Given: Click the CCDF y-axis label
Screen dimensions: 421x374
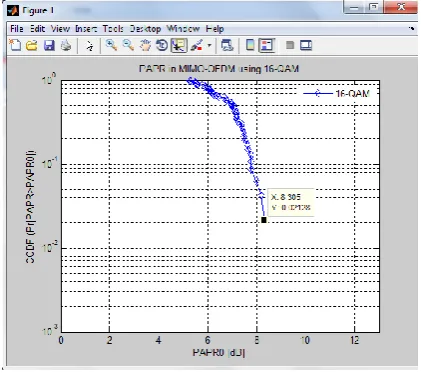Looking at the screenshot, I should pyautogui.click(x=30, y=207).
